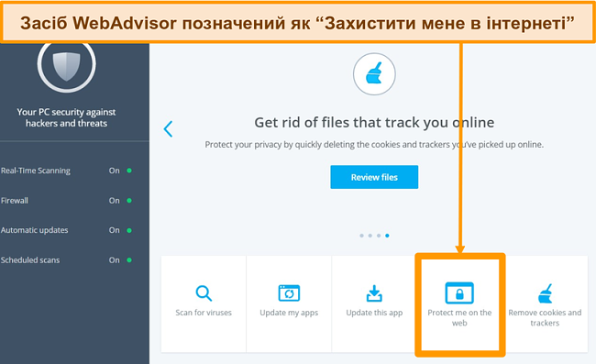Image resolution: width=596 pixels, height=364 pixels.
Task: Select the first carousel dot
Action: (361, 236)
